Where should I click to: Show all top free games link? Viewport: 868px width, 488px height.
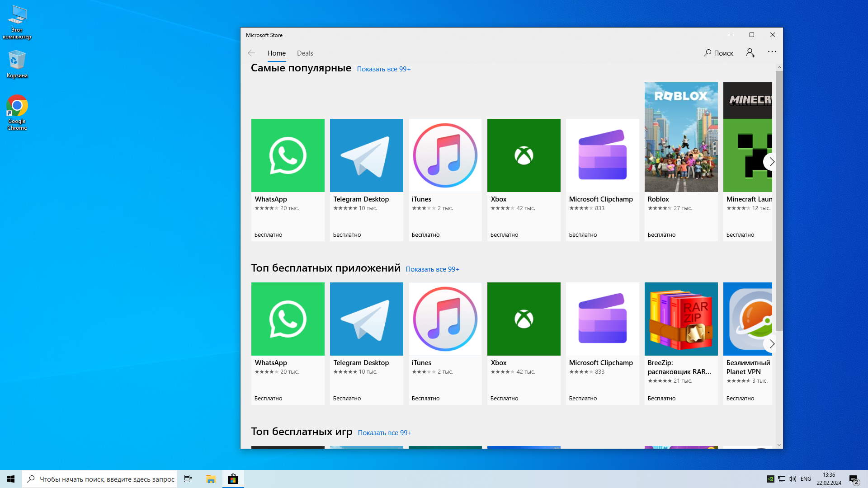click(x=384, y=433)
